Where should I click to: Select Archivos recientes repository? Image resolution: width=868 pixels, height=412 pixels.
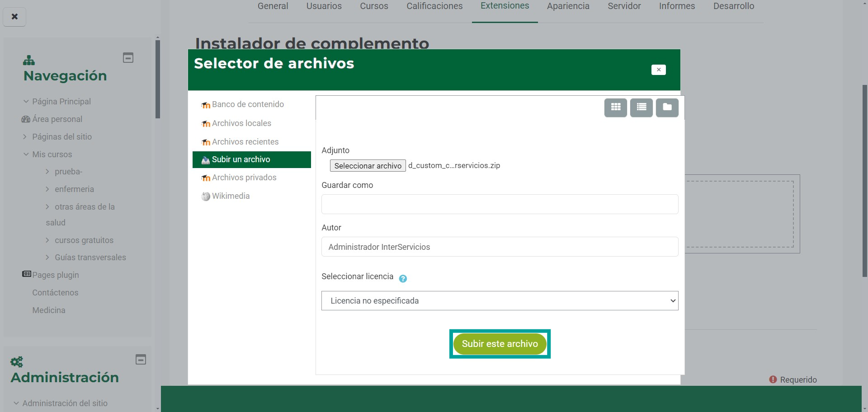(x=245, y=142)
